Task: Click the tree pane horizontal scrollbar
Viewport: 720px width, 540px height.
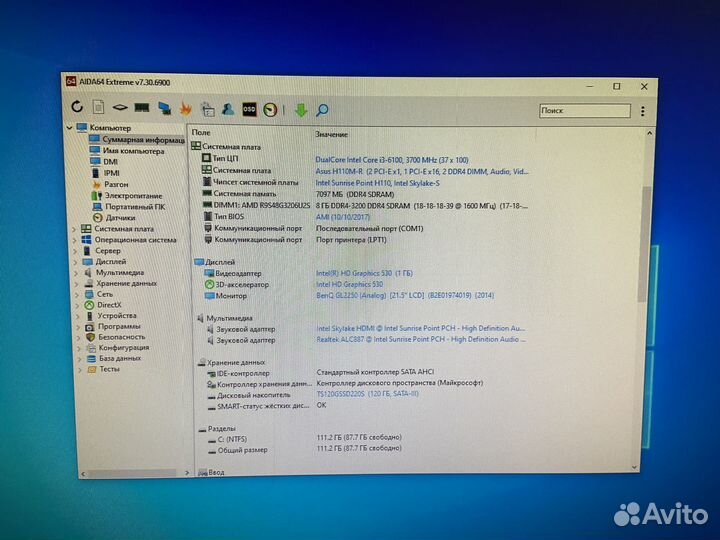Action: pyautogui.click(x=132, y=472)
